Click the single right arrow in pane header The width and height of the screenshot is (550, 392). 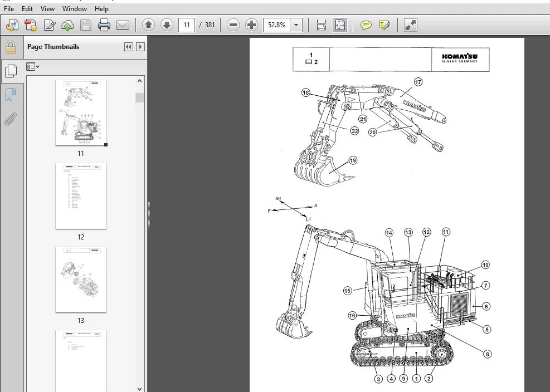click(x=140, y=47)
